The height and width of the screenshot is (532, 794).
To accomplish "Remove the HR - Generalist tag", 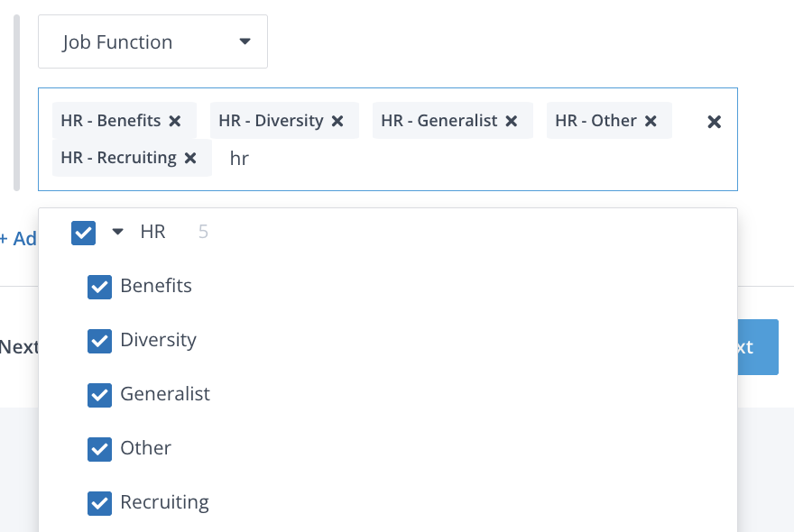I will click(x=512, y=121).
